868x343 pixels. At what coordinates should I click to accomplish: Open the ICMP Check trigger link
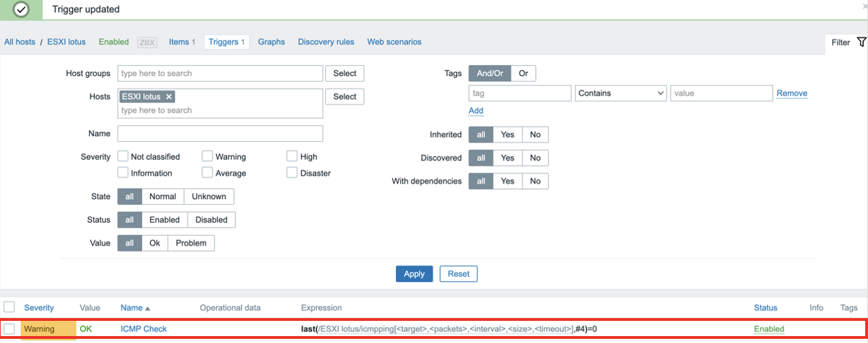[143, 329]
